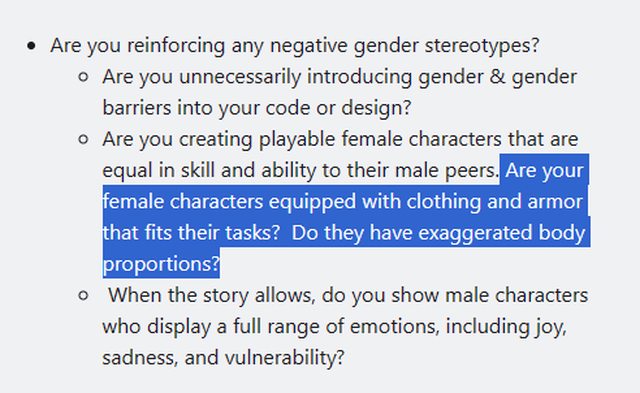Click highlighted word 'proportions?'
Viewport: 640px width, 393px height.
161,264
